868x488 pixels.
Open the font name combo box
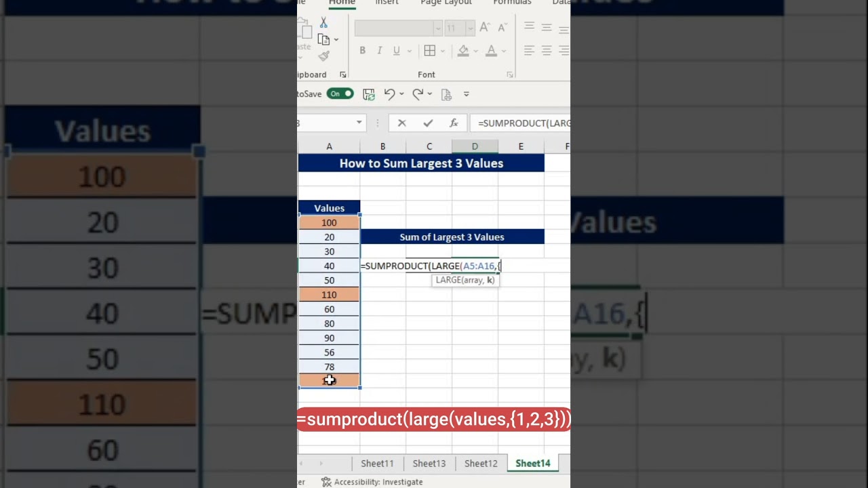398,28
